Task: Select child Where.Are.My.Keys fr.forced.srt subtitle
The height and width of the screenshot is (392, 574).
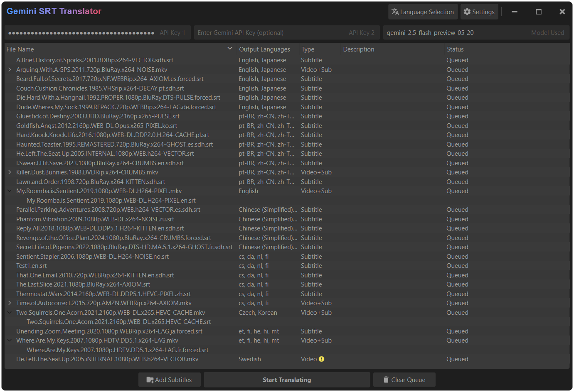Action: coord(118,350)
